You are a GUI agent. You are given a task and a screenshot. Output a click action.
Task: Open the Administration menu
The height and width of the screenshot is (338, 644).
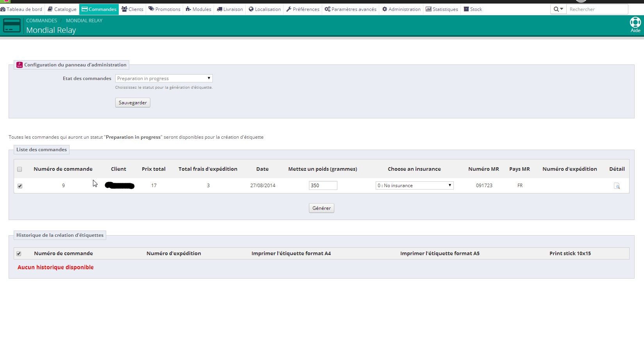(x=401, y=9)
